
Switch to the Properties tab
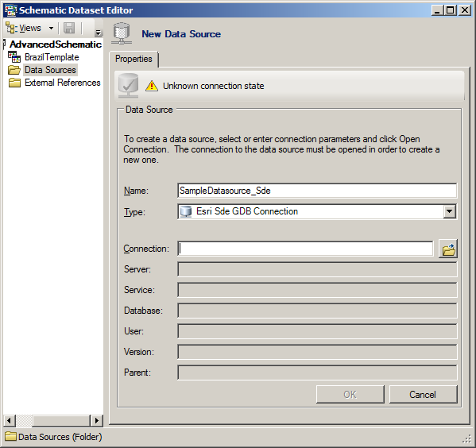134,59
